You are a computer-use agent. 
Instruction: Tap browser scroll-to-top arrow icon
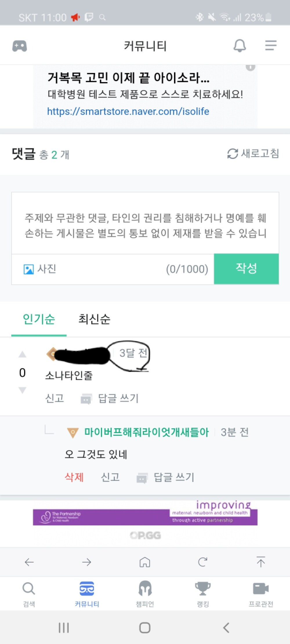[261, 562]
